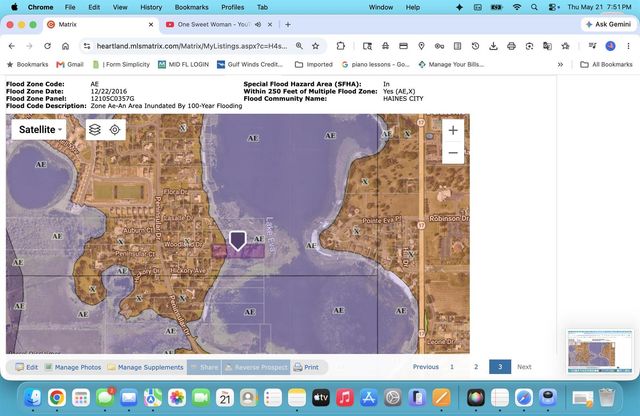Click the screenshot preview thumbnail
Screen dimensions: 640x416
point(600,351)
